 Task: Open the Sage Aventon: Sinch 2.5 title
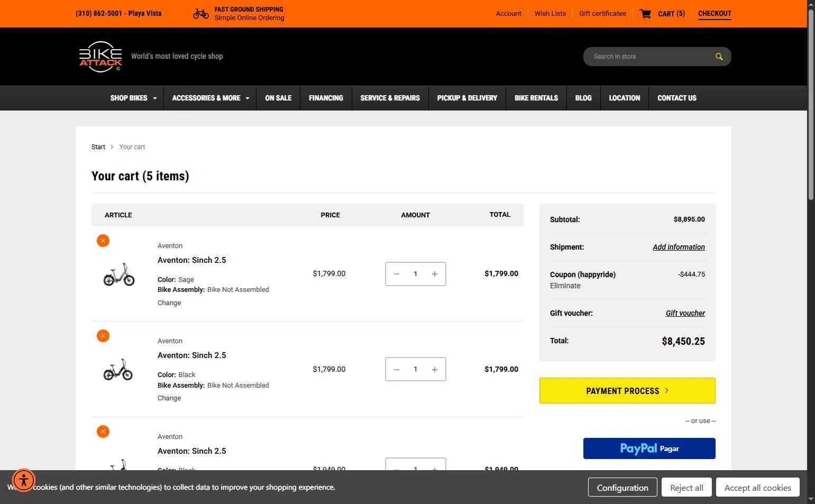point(192,260)
